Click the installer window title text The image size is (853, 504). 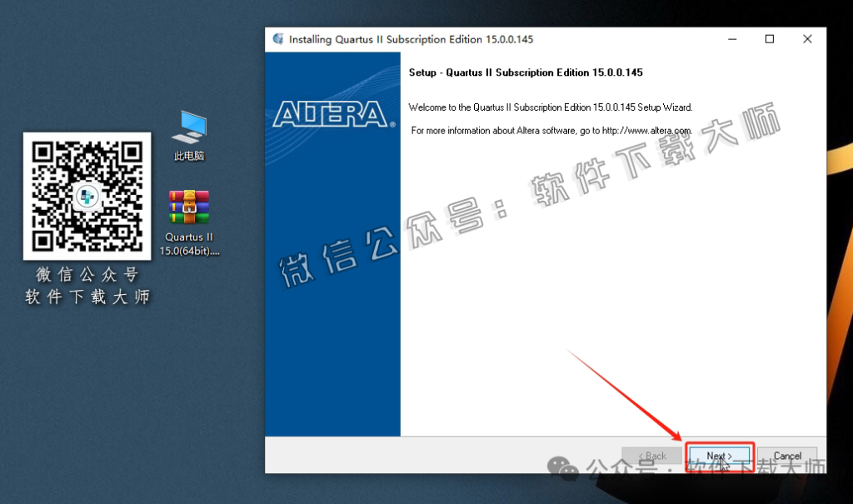click(x=411, y=40)
